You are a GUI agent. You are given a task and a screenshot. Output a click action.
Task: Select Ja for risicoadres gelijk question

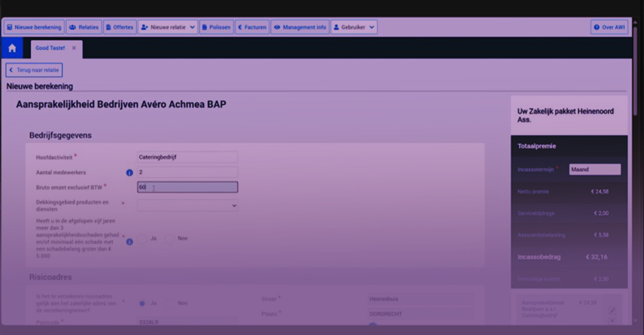tap(142, 304)
